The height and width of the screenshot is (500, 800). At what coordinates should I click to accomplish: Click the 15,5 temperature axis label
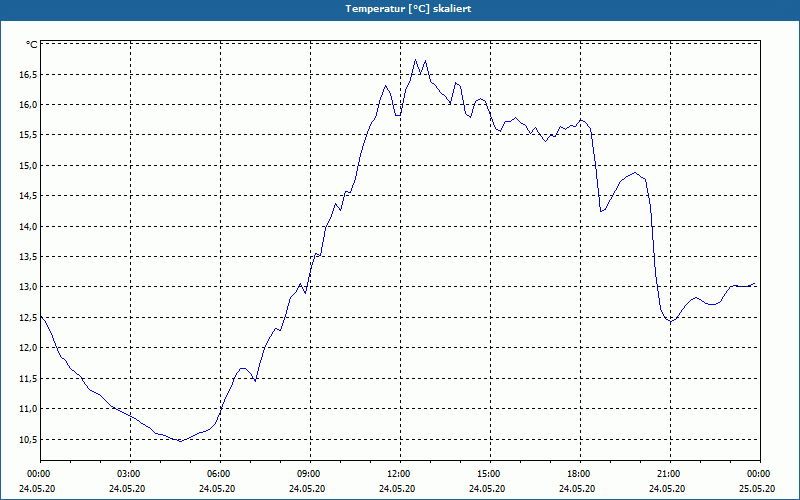(28, 136)
